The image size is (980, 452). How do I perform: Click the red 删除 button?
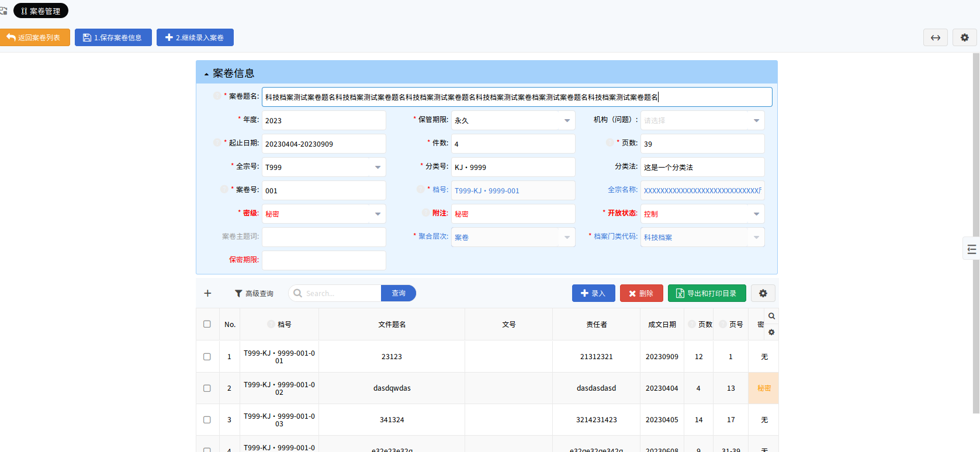(641, 293)
